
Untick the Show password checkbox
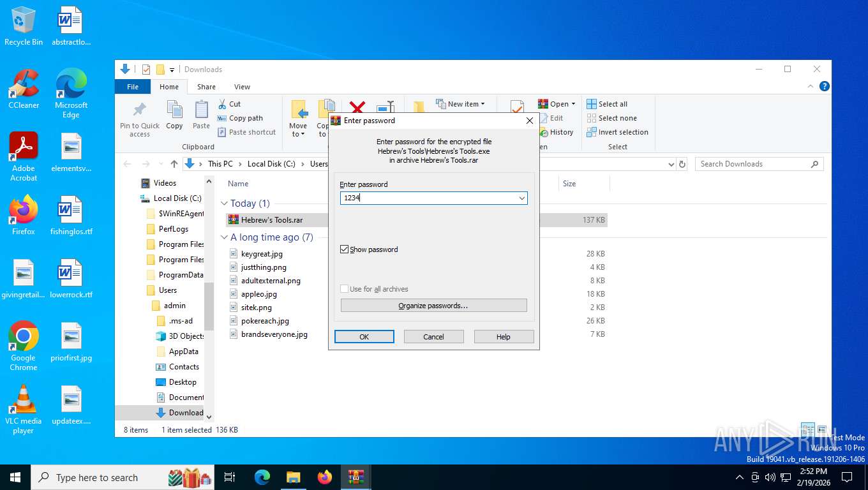(x=345, y=249)
